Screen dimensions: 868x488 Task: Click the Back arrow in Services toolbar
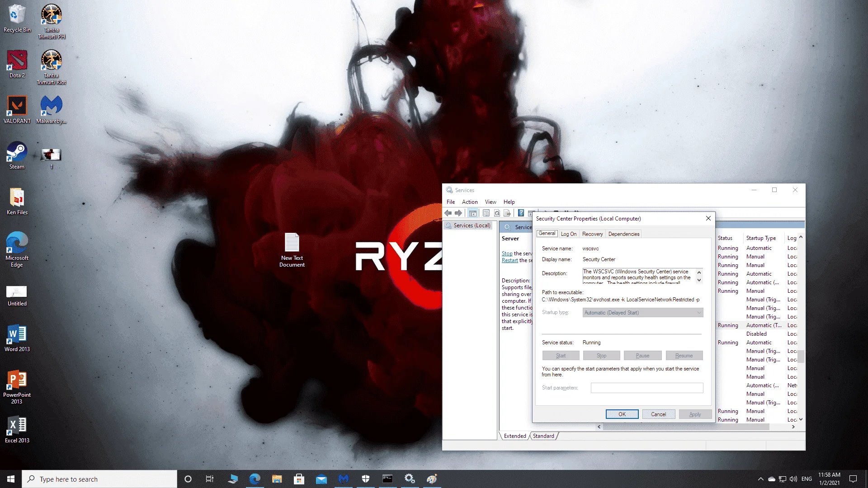pyautogui.click(x=448, y=213)
